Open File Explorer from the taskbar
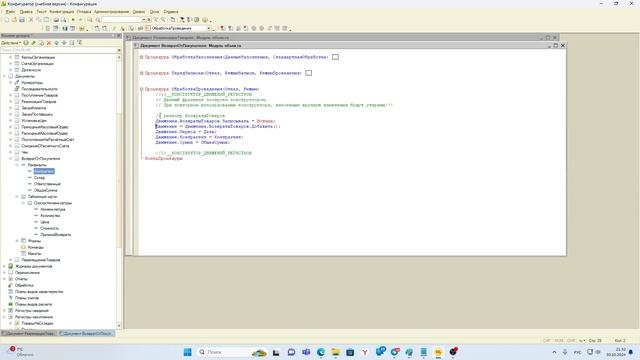Image resolution: width=640 pixels, height=360 pixels. (336, 352)
